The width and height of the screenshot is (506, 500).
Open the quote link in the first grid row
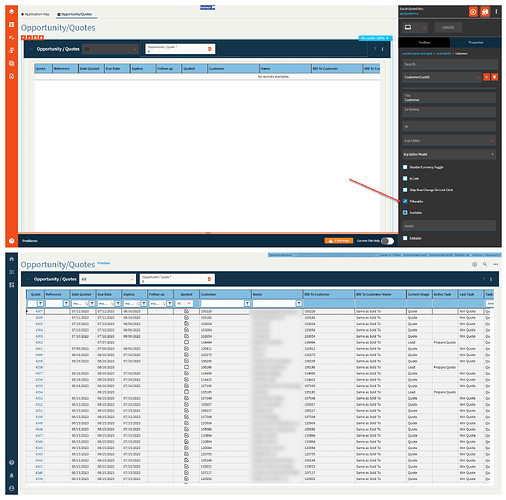pos(39,311)
